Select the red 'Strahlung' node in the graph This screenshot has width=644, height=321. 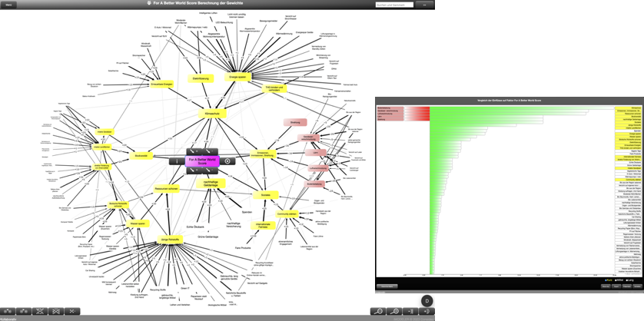(295, 122)
